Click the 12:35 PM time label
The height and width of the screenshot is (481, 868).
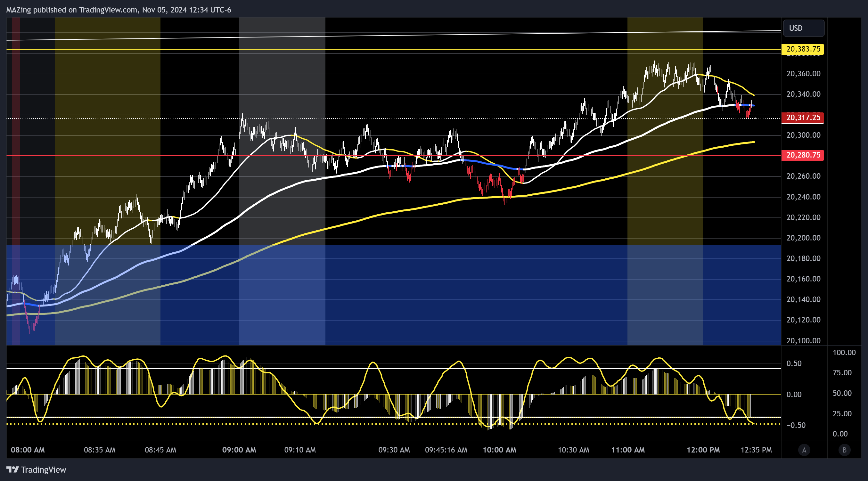[756, 450]
